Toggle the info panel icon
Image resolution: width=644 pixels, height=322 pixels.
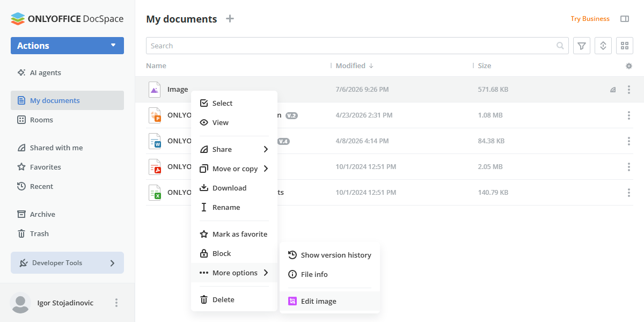click(x=625, y=19)
